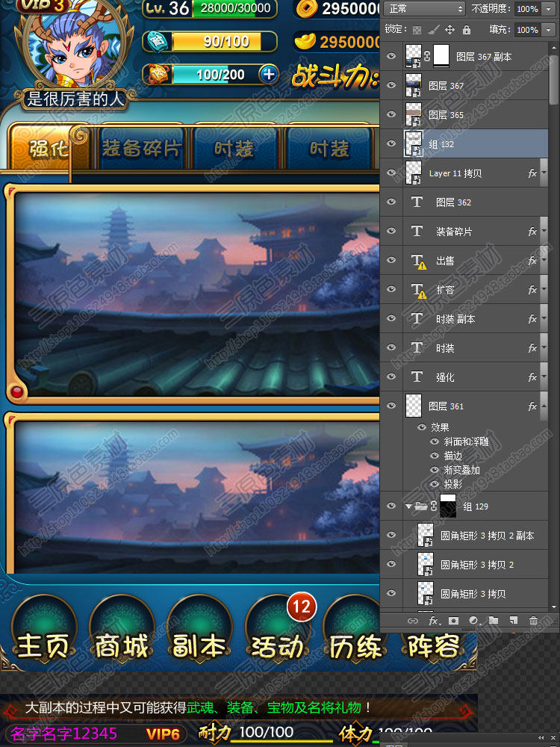
Task: Click the delete layer trash icon
Action: (533, 620)
